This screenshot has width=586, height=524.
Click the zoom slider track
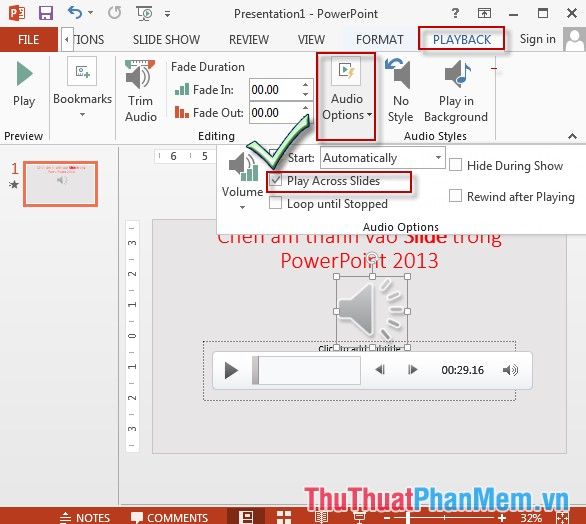tap(445, 518)
